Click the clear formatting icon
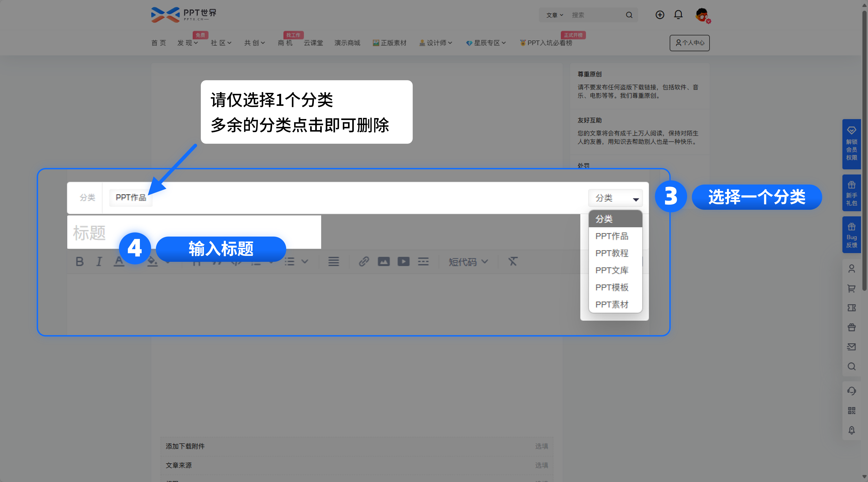The height and width of the screenshot is (482, 868). click(513, 261)
